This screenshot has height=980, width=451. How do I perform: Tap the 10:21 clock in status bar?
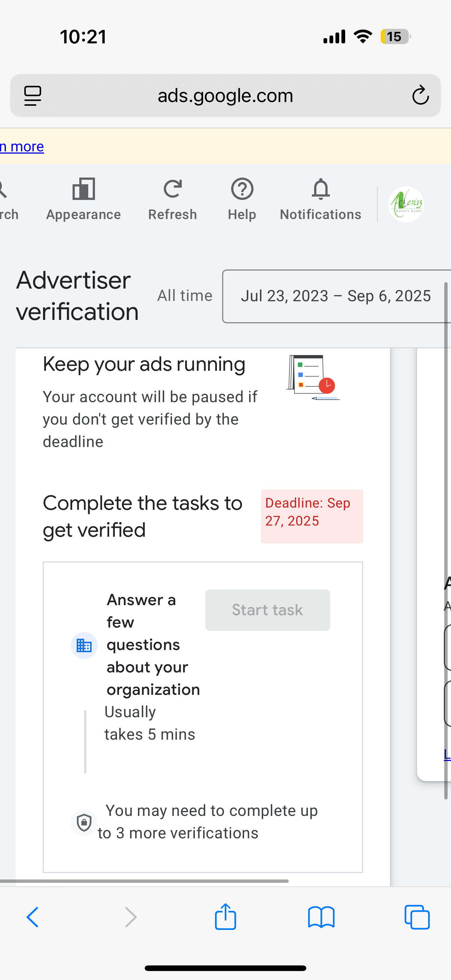(x=83, y=37)
